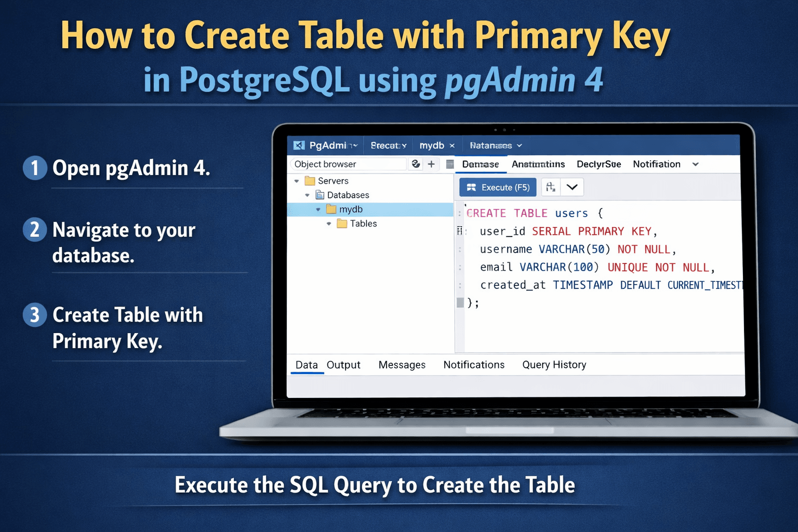The image size is (798, 532).
Task: Switch to the Messages tab
Action: [x=402, y=365]
